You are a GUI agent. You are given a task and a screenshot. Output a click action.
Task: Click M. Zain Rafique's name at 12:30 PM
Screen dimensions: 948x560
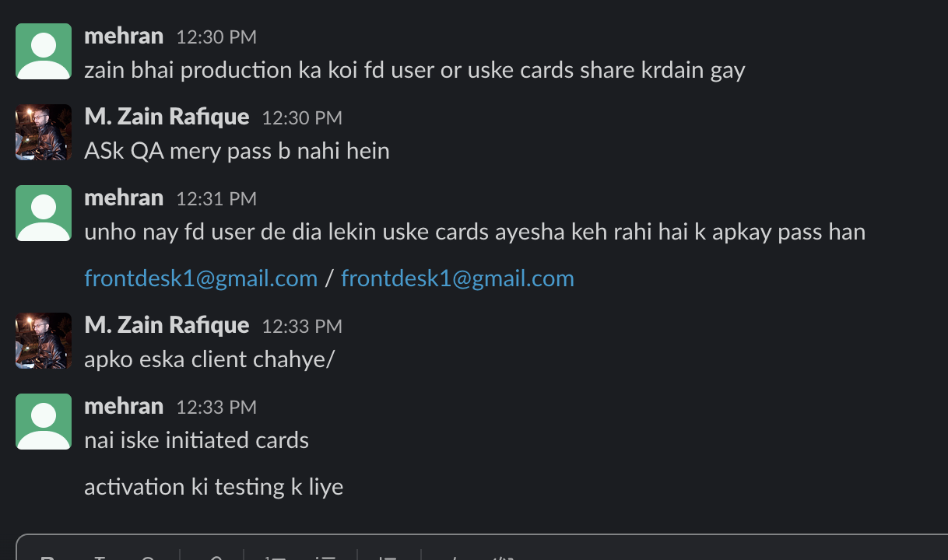pos(167,117)
